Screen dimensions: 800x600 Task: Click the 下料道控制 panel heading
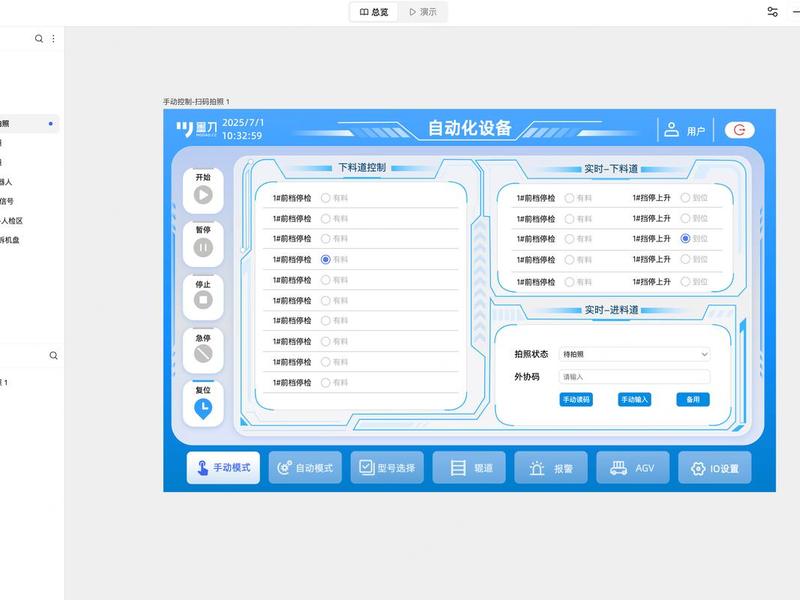pos(362,168)
